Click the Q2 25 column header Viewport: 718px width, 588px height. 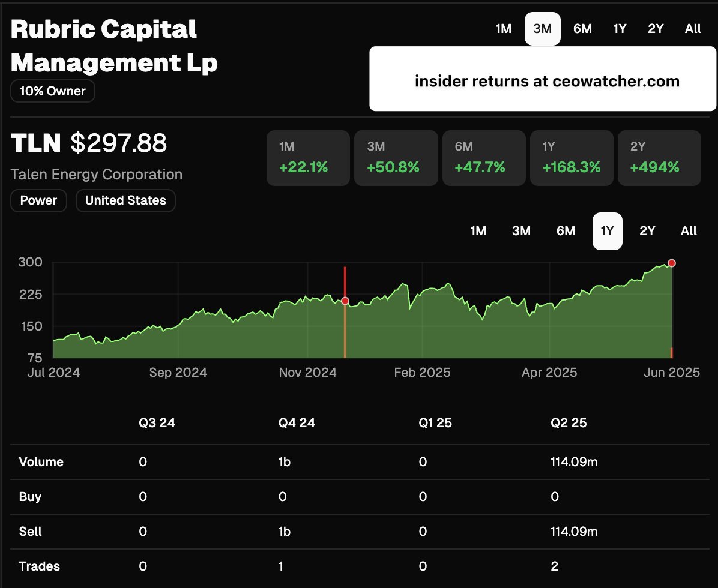(569, 423)
